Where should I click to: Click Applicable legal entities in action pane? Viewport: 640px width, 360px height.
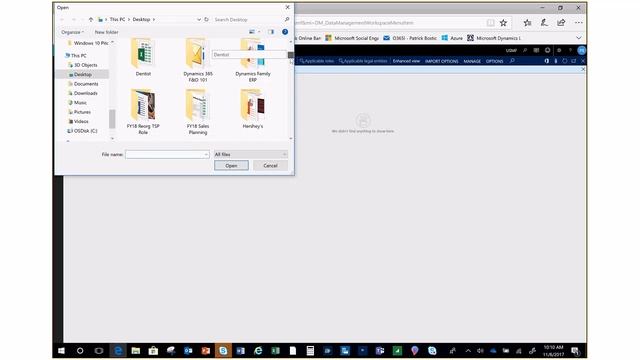[362, 61]
